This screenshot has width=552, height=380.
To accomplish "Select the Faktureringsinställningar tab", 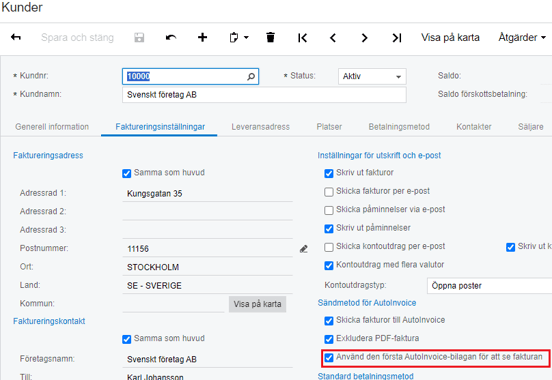I will coord(160,127).
